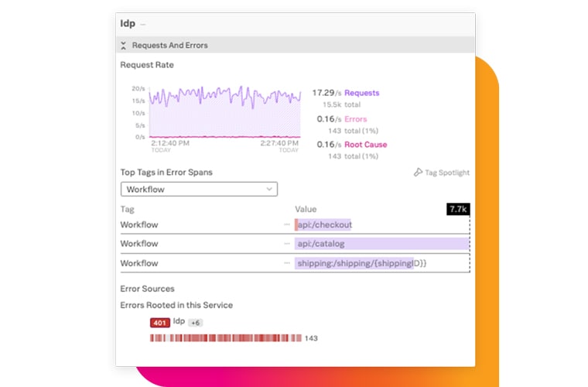This screenshot has width=588, height=387.
Task: Click the 143 count beside error bar
Action: [311, 338]
